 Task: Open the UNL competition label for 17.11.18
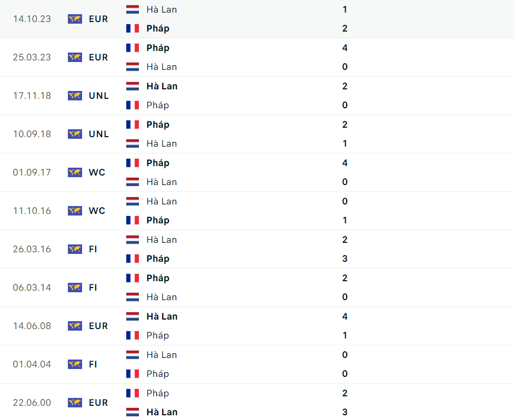[x=99, y=96]
